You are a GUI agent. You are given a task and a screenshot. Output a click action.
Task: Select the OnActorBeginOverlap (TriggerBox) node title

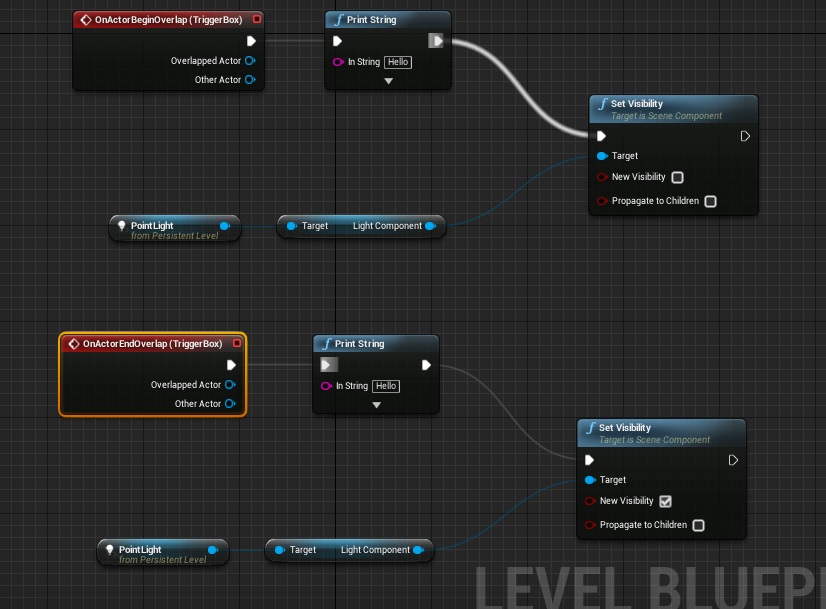[169, 20]
